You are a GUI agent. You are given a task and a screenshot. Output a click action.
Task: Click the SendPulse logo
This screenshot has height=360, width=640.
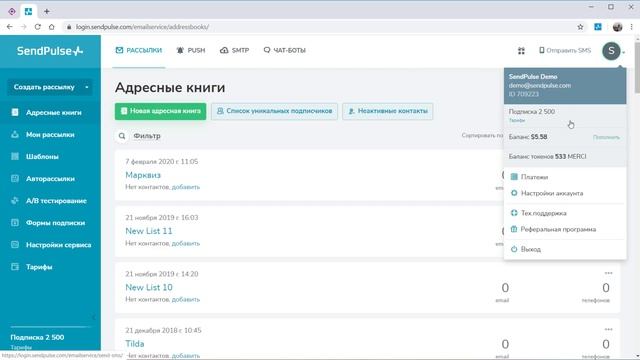coord(50,51)
